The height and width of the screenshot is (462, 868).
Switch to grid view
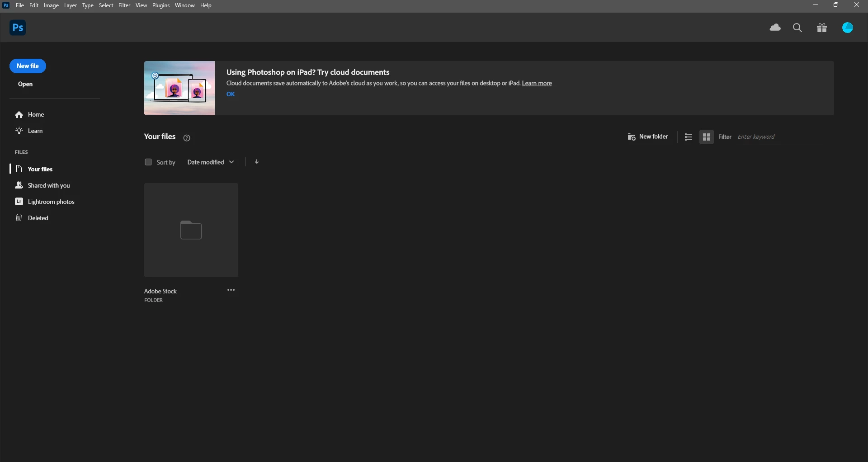pyautogui.click(x=707, y=137)
